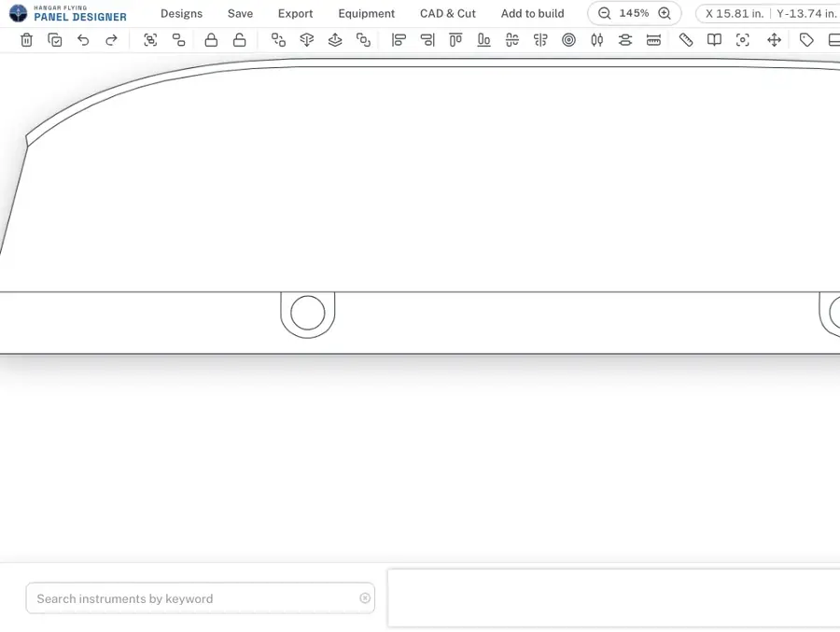Distribute selected objects vertically
840x632 pixels.
(x=625, y=40)
